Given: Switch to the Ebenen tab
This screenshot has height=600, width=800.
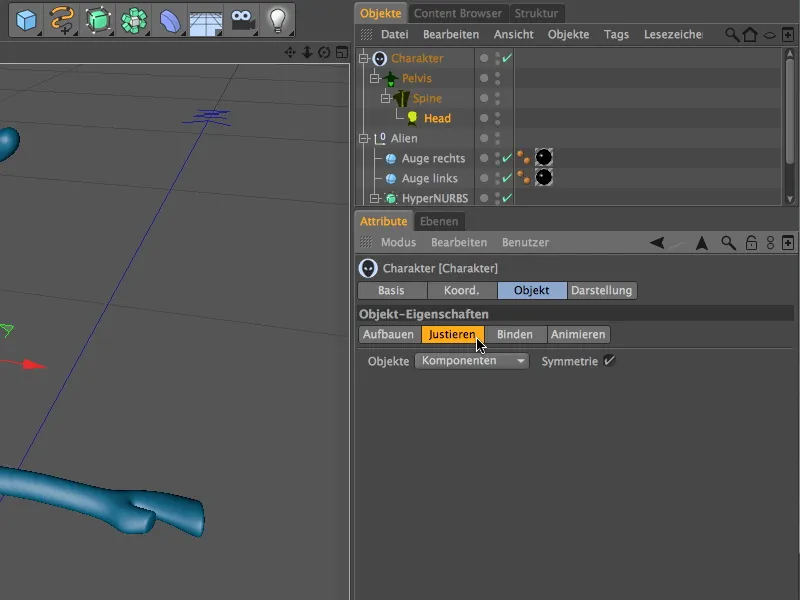Looking at the screenshot, I should pos(439,221).
